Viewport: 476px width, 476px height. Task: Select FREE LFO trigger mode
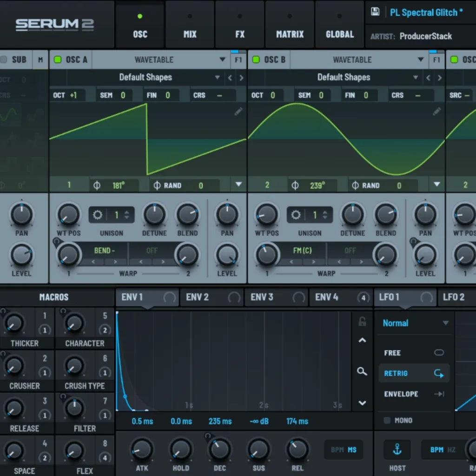coord(414,353)
